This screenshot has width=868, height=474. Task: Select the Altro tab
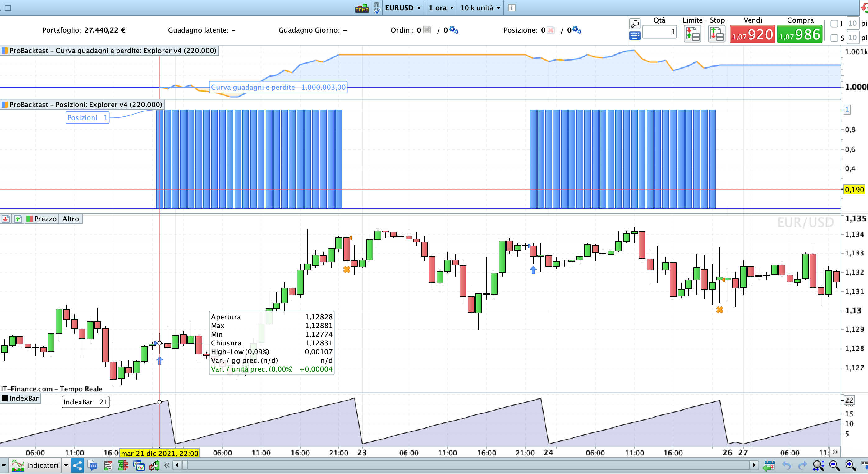click(x=71, y=219)
